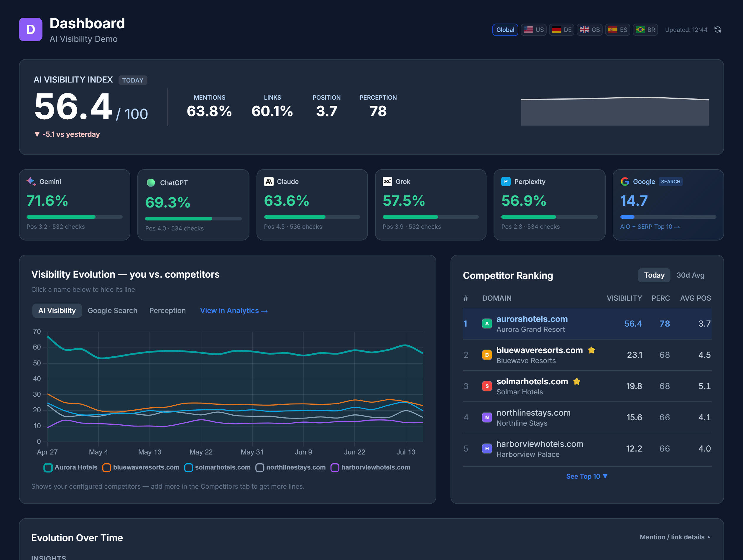Click the Jul 13 axis label

[x=406, y=452]
